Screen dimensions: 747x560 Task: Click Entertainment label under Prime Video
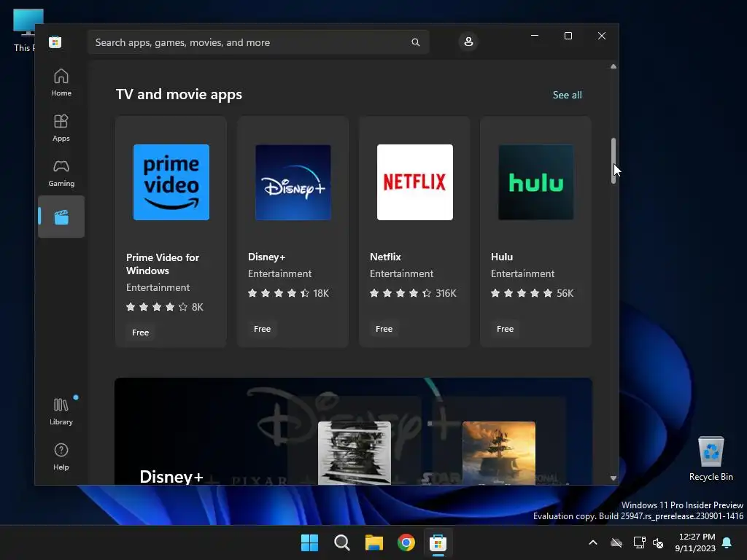click(x=158, y=287)
